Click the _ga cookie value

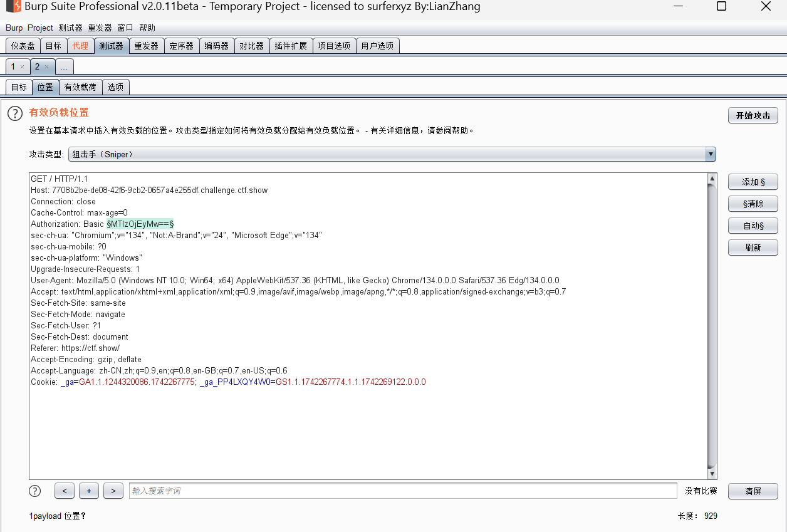point(137,382)
